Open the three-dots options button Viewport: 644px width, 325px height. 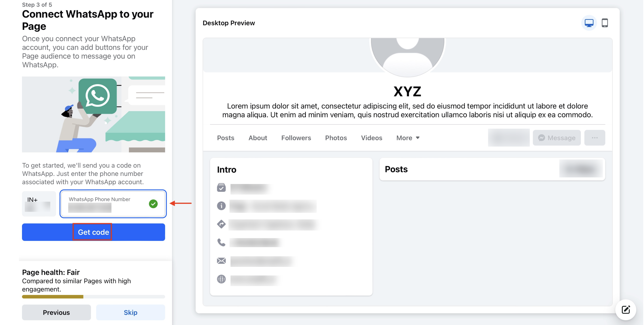(594, 138)
